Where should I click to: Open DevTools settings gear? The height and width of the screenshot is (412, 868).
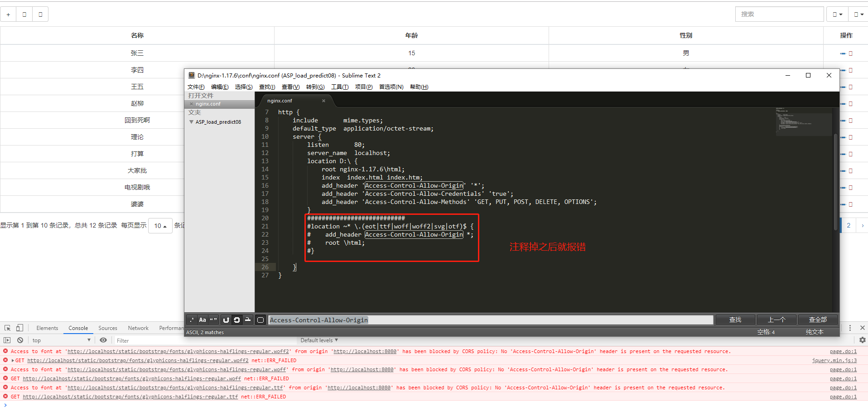point(862,340)
